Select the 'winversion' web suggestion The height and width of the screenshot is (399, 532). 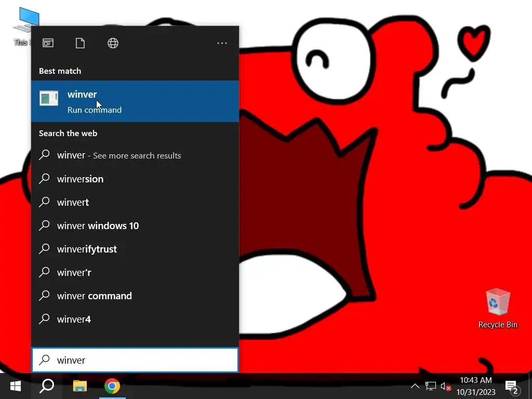135,179
